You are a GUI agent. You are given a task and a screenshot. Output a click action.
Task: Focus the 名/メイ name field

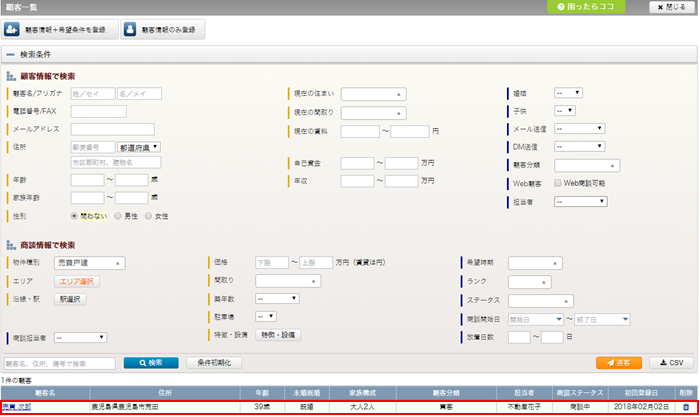click(x=139, y=94)
